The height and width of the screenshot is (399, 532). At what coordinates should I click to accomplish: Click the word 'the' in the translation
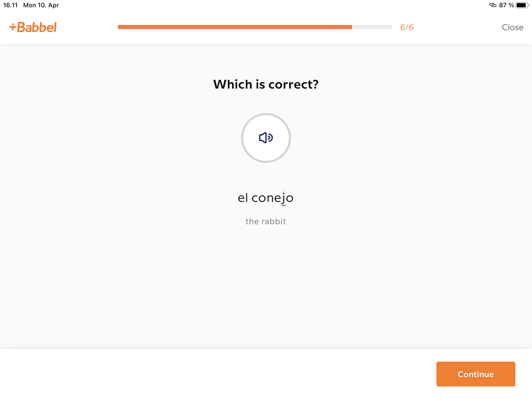click(x=252, y=221)
